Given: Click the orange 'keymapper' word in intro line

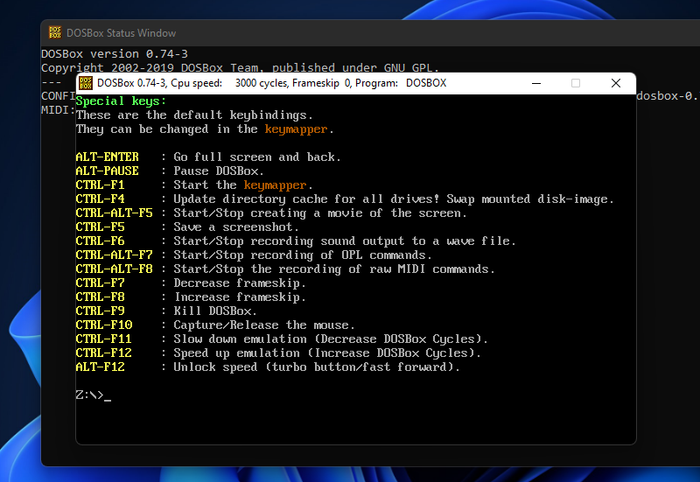Looking at the screenshot, I should pyautogui.click(x=296, y=129).
